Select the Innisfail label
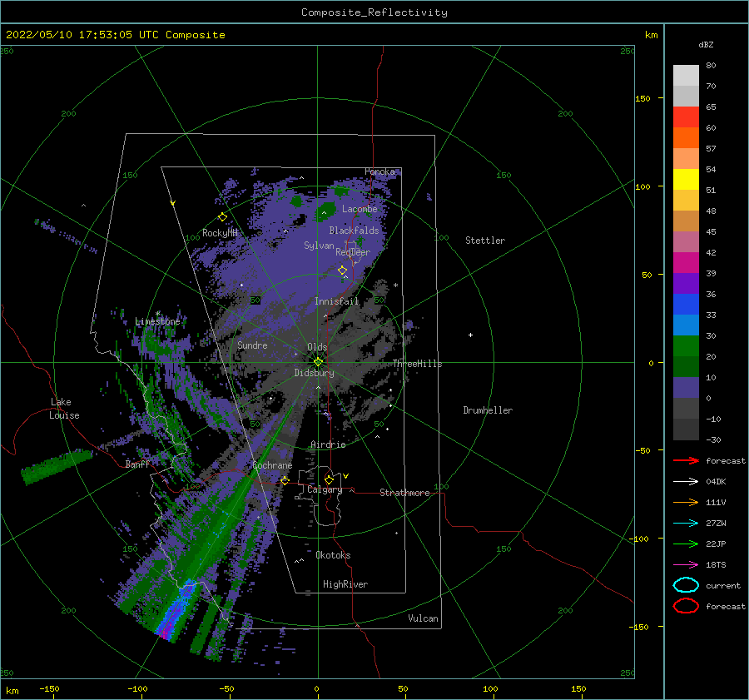 click(x=336, y=301)
